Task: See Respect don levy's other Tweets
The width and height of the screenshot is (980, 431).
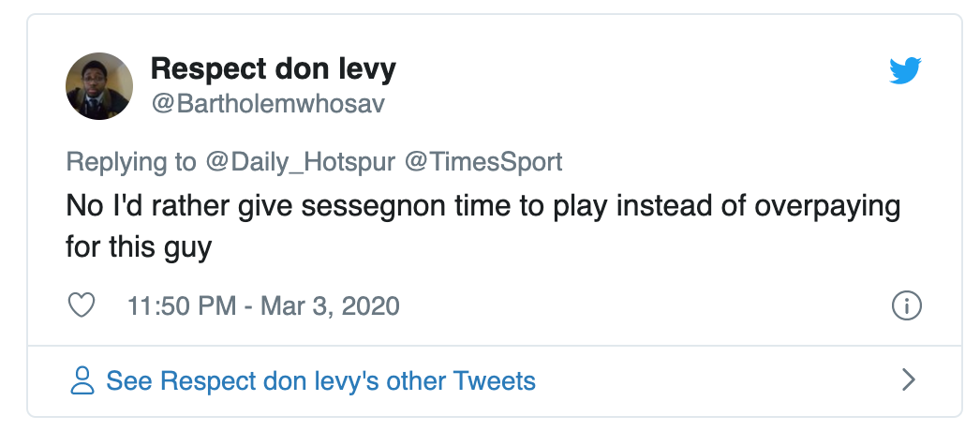Action: tap(320, 380)
